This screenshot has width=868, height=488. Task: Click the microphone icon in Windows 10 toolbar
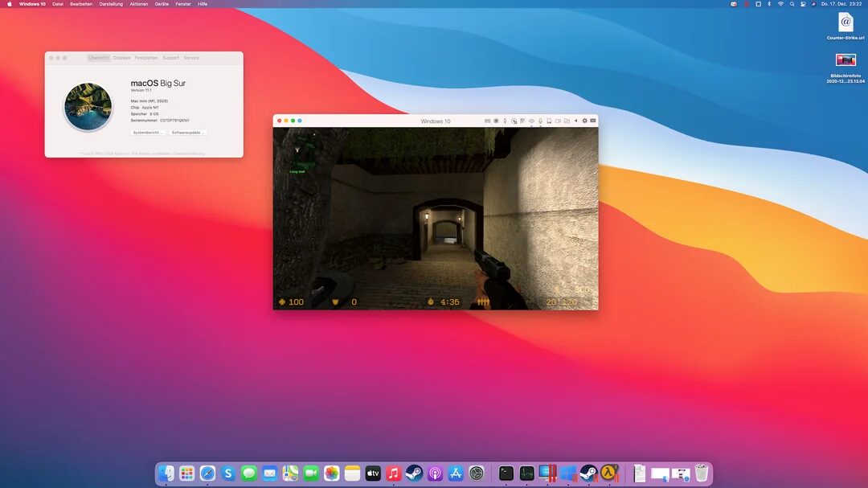click(540, 121)
